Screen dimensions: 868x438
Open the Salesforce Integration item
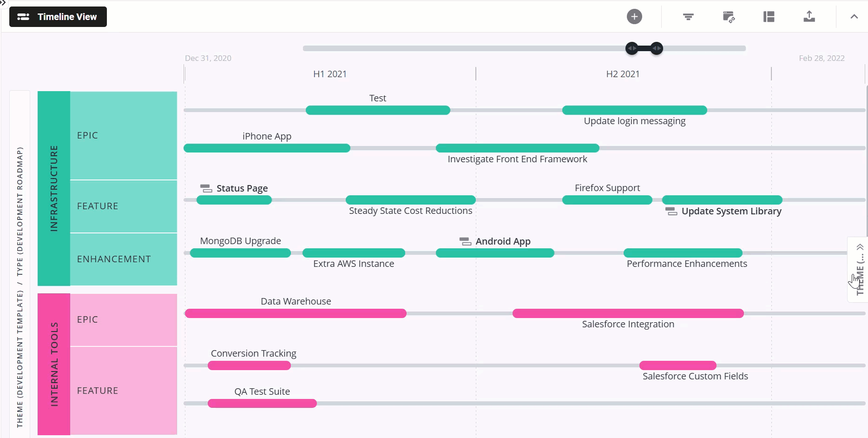tap(628, 313)
